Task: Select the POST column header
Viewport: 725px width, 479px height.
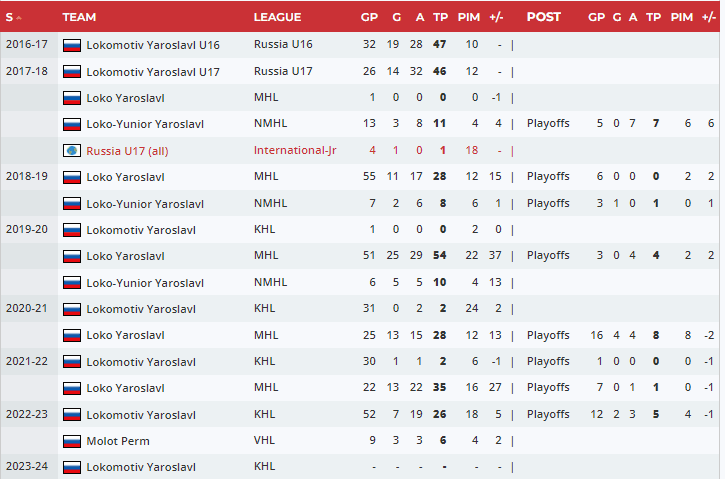Action: click(x=543, y=17)
